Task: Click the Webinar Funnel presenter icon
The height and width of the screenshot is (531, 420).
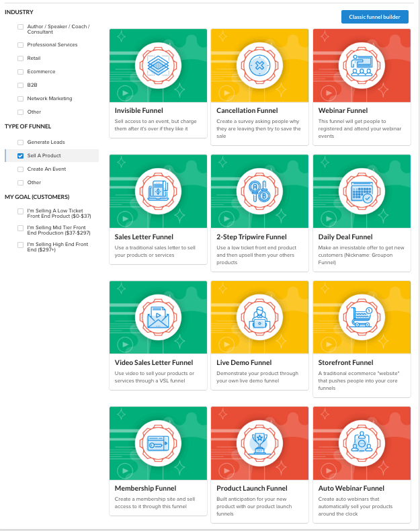Action: coord(362,65)
